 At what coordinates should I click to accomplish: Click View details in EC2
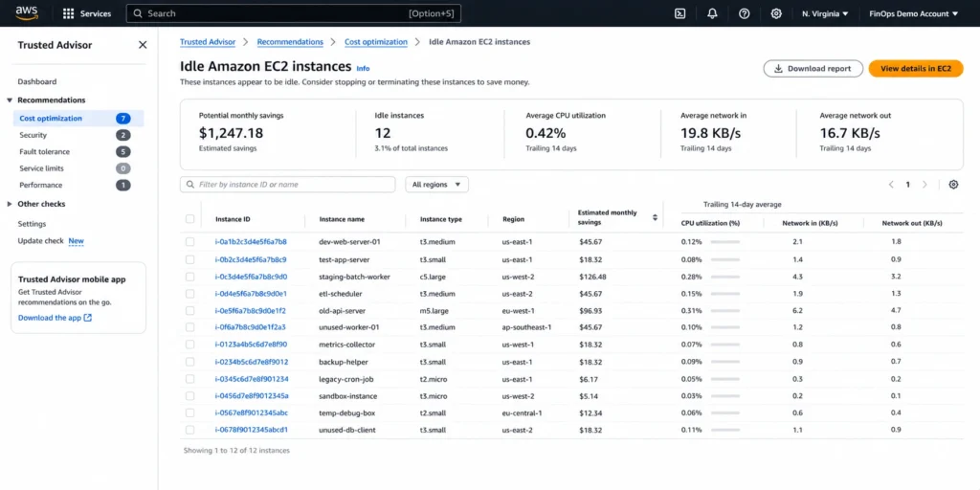(916, 69)
